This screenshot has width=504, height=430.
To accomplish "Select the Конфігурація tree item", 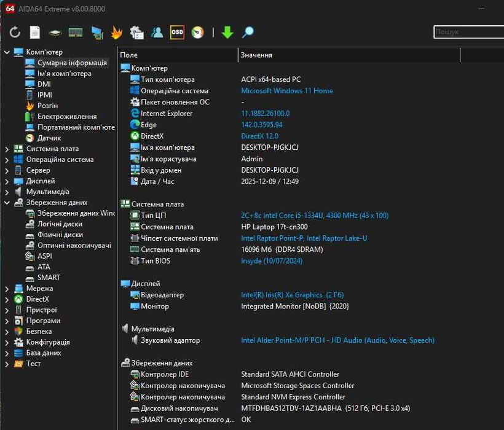I will [48, 342].
